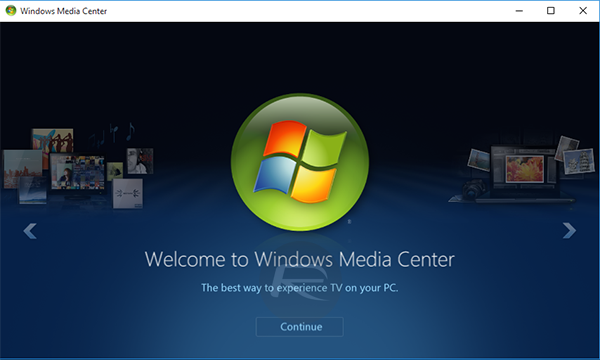The image size is (600, 360).
Task: Maximize the Windows Media Center window
Action: [551, 11]
